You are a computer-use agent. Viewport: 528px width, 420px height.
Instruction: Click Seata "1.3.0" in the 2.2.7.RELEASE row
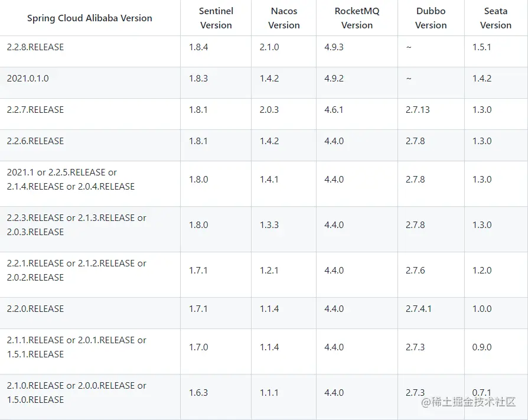point(482,110)
